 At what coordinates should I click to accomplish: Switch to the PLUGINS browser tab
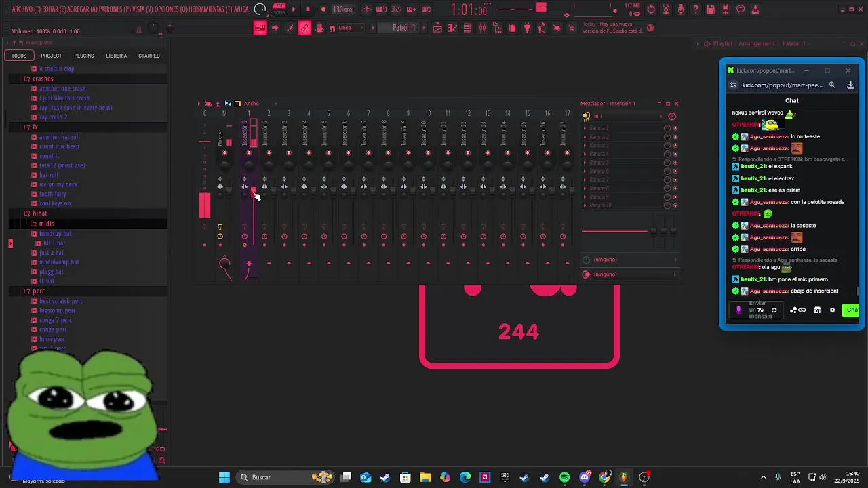[84, 56]
